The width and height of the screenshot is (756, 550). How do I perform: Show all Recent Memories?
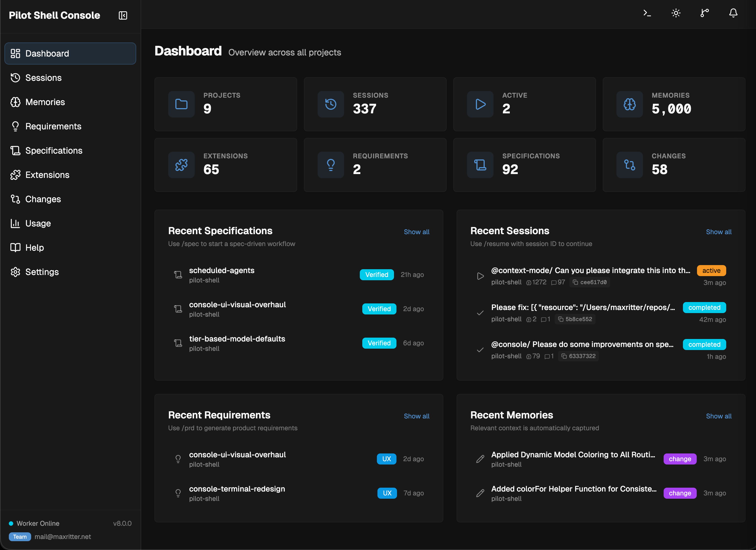click(719, 416)
